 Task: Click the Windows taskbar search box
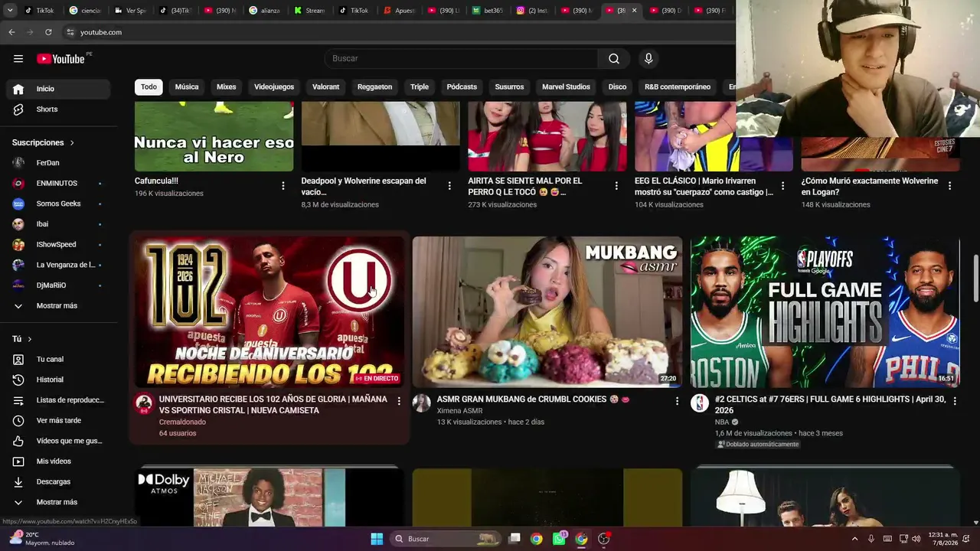[445, 539]
